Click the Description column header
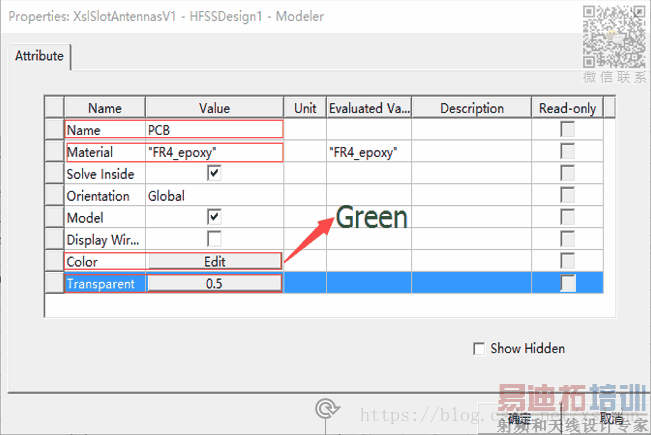The height and width of the screenshot is (435, 651). click(472, 108)
